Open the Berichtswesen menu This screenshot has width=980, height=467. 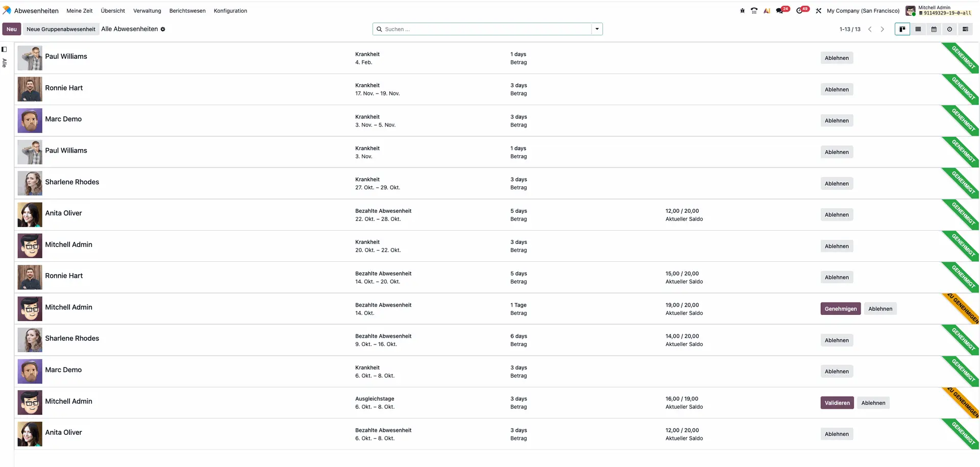187,11
